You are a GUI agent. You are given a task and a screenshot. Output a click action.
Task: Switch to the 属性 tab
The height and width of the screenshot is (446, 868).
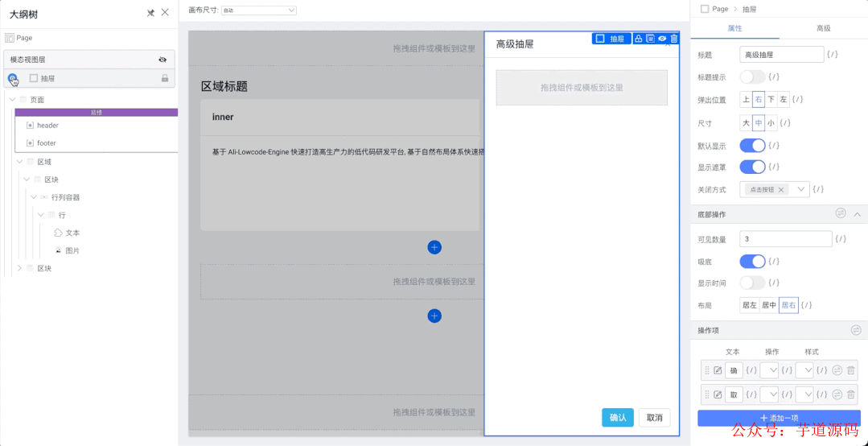pos(734,28)
